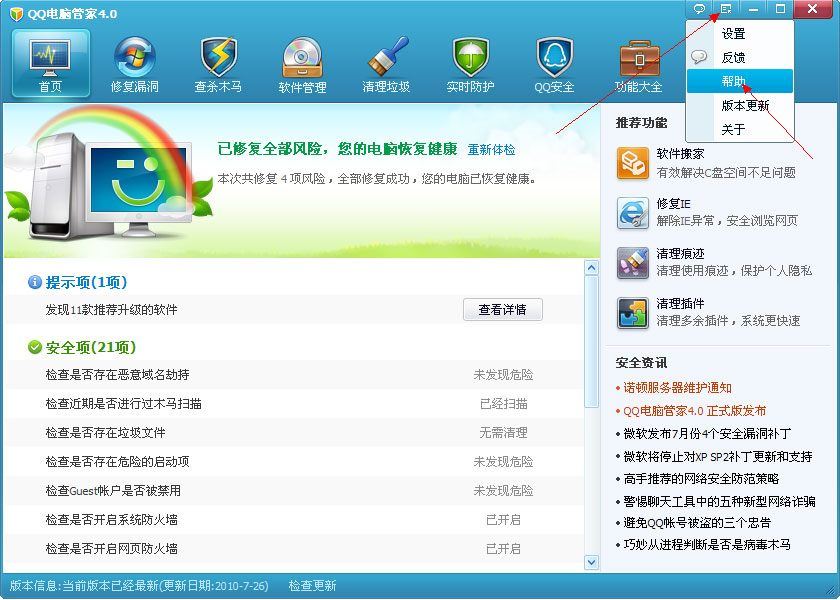Click the QQ电脑管家 shield logo in title bar
840x600 pixels.
[x=16, y=13]
